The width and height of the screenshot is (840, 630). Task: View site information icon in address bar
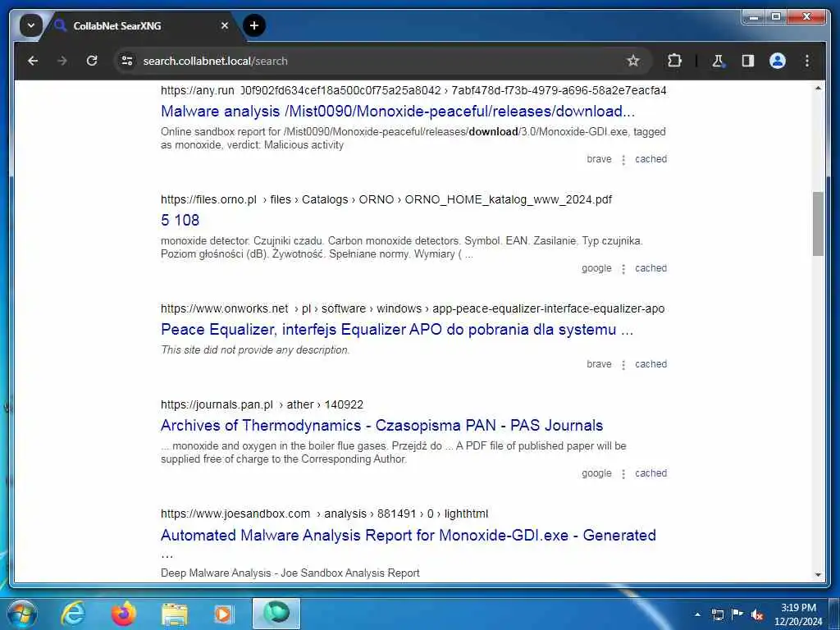pyautogui.click(x=127, y=61)
